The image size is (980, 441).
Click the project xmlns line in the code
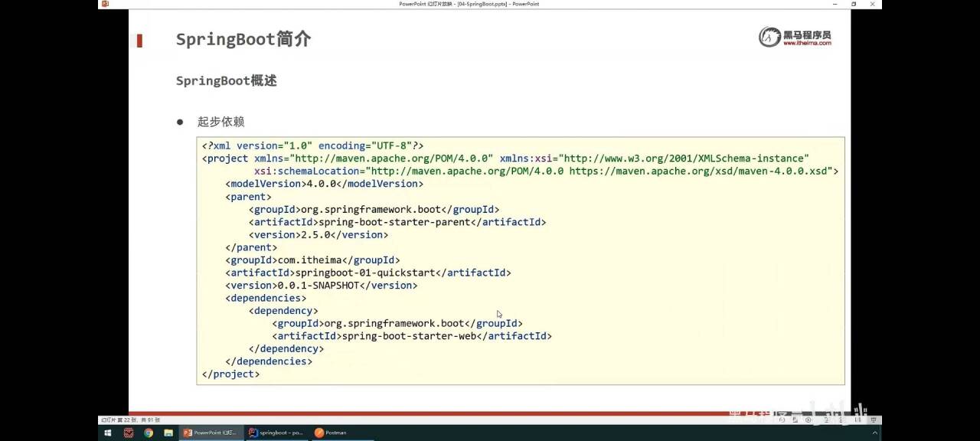coord(505,158)
